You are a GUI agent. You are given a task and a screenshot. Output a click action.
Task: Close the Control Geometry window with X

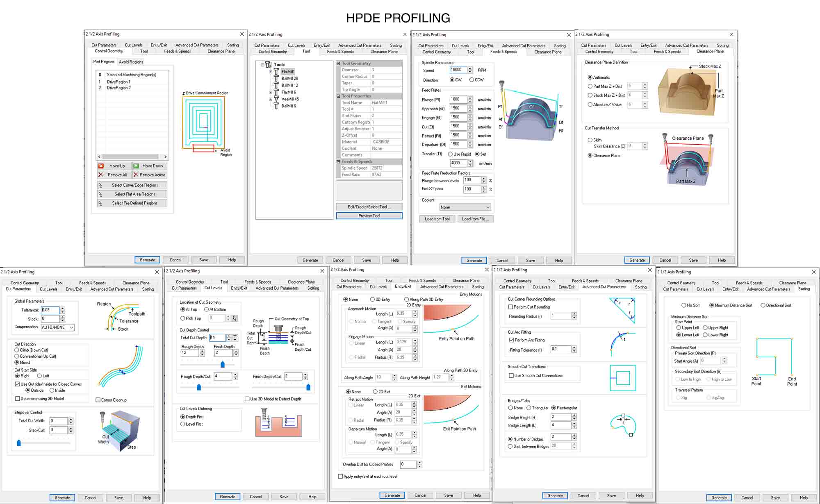(x=242, y=34)
